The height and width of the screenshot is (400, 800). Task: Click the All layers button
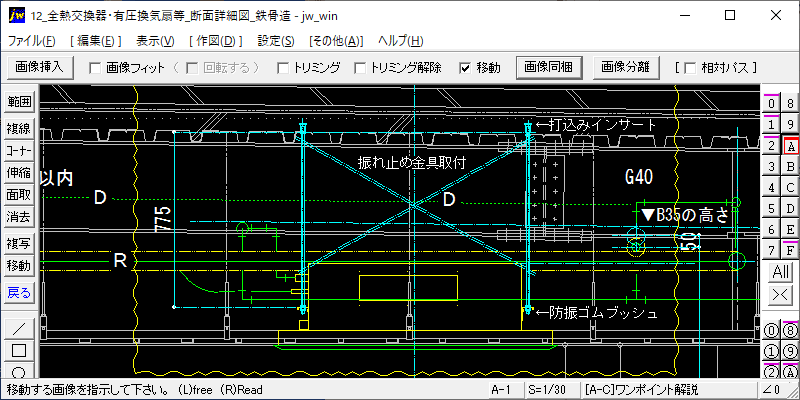click(x=781, y=272)
